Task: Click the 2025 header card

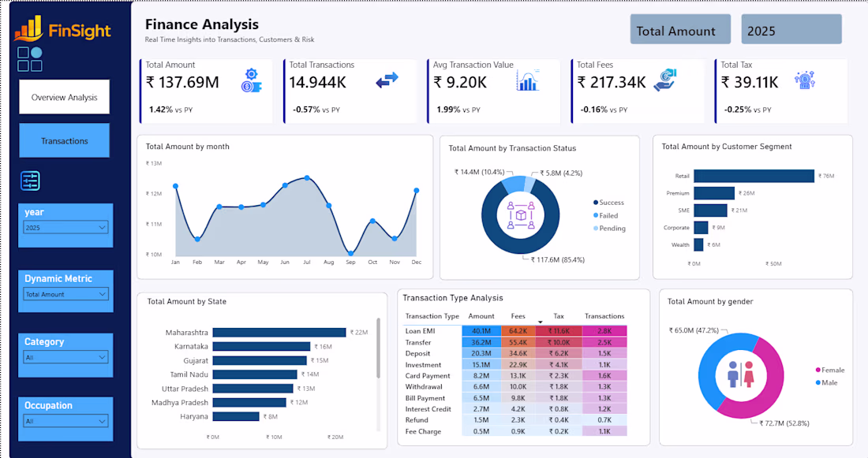Action: (x=791, y=29)
